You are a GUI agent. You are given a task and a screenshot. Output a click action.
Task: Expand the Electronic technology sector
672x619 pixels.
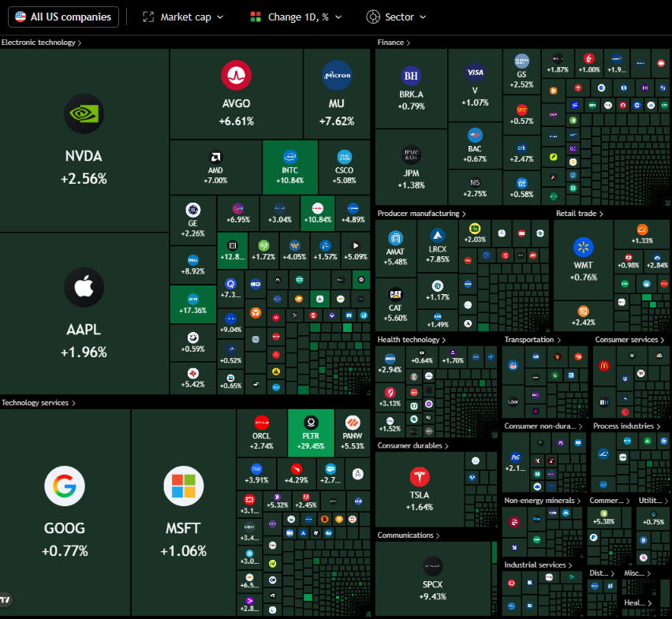click(41, 43)
